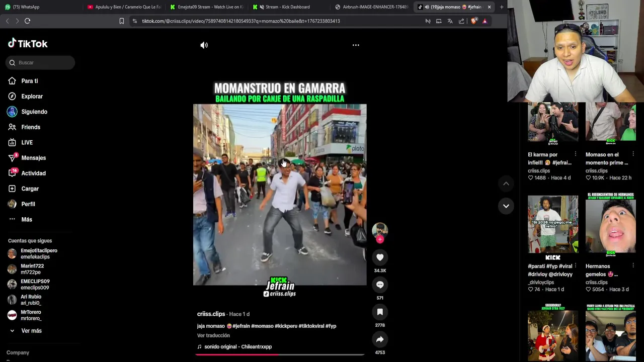Open the Company footer section
The height and width of the screenshot is (362, 644).
(18, 353)
